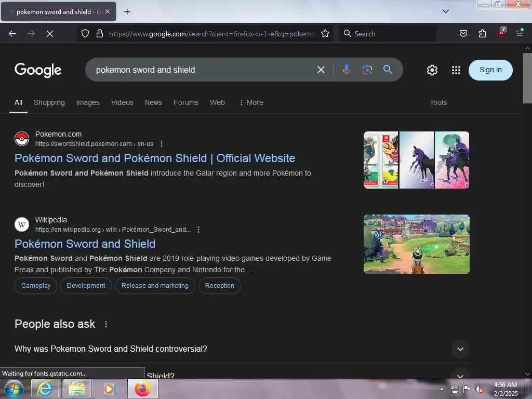Bookmark this page with the star icon
This screenshot has width=532, height=399.
tap(325, 34)
